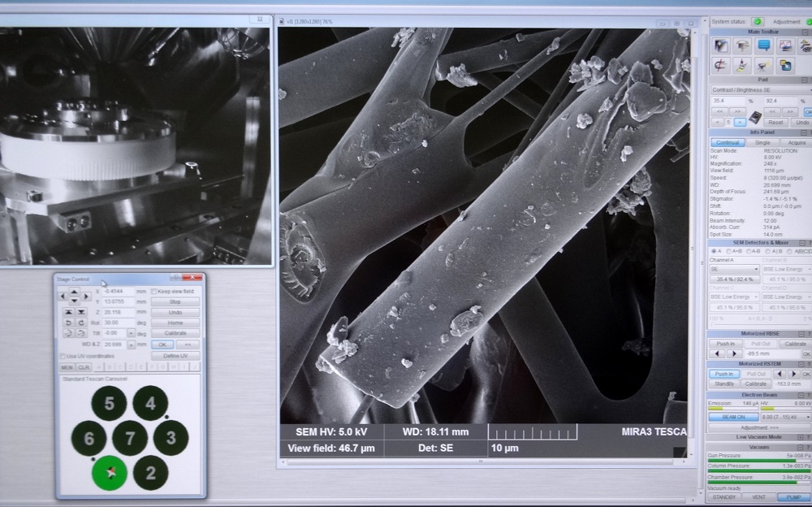Select carousel sample position 2
The height and width of the screenshot is (507, 812).
[149, 473]
